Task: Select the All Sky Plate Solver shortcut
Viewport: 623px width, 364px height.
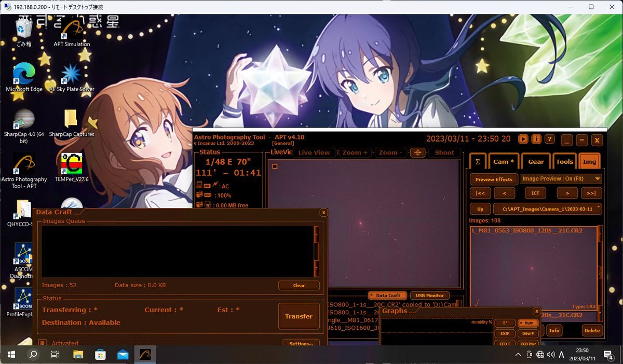Action: coord(72,78)
